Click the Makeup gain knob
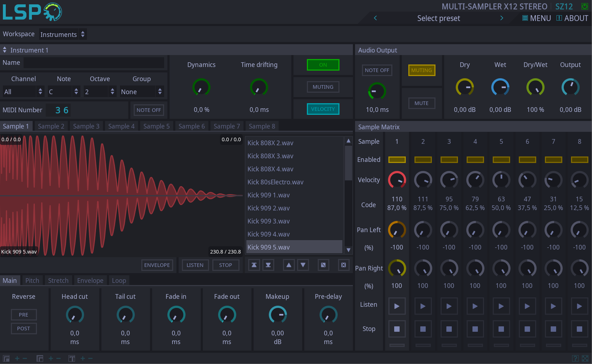 278,315
